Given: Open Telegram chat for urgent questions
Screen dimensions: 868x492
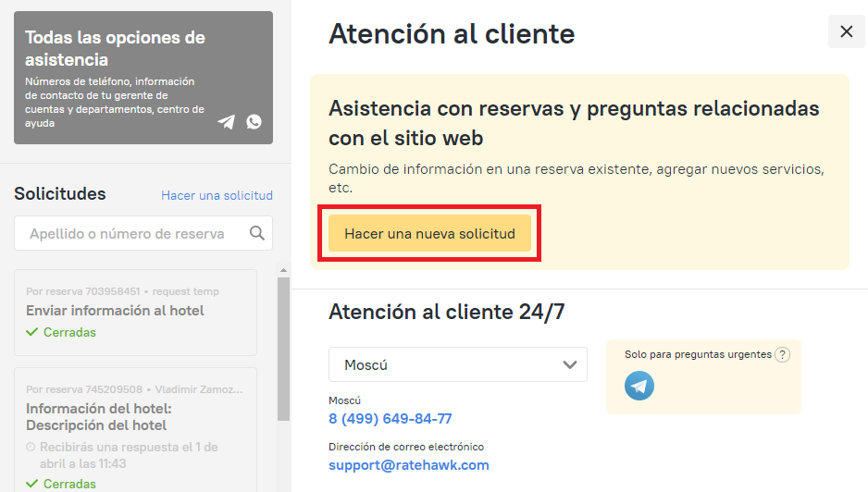Looking at the screenshot, I should click(639, 386).
